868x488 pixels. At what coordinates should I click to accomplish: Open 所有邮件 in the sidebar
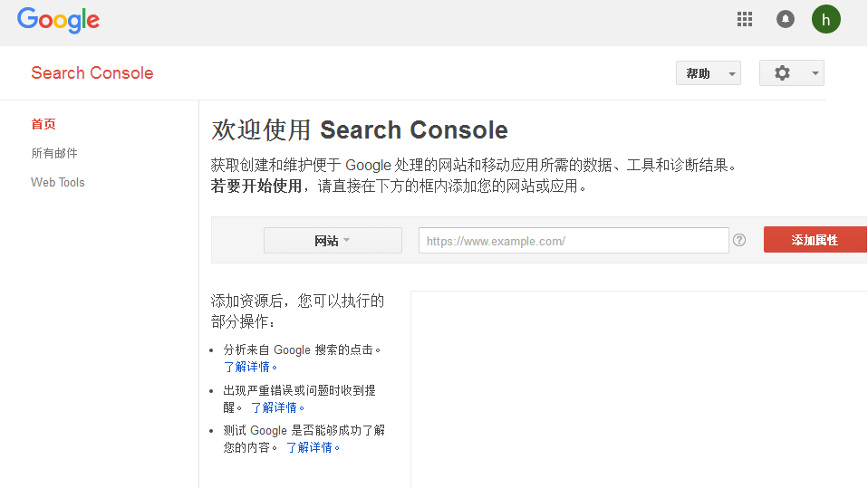click(x=54, y=153)
